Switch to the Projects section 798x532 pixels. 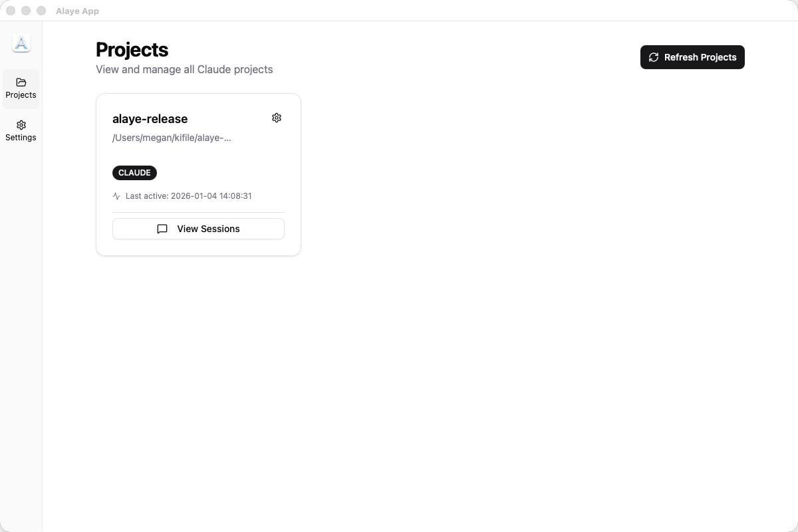click(21, 88)
